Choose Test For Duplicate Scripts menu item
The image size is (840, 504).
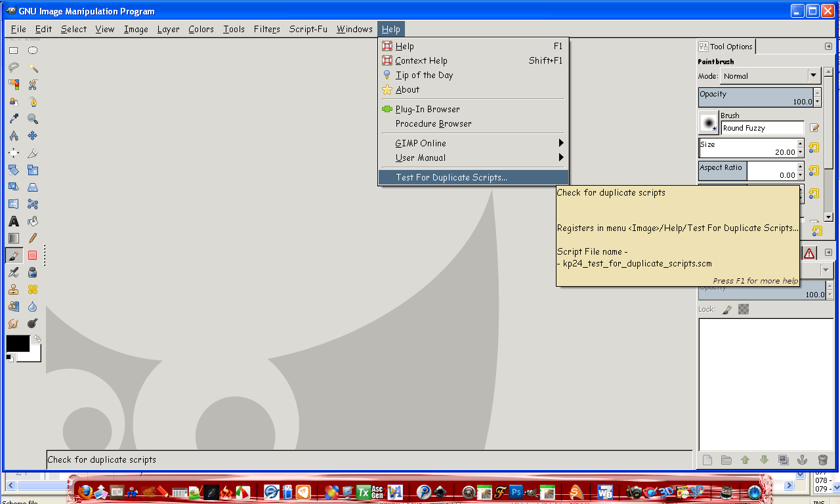point(473,177)
